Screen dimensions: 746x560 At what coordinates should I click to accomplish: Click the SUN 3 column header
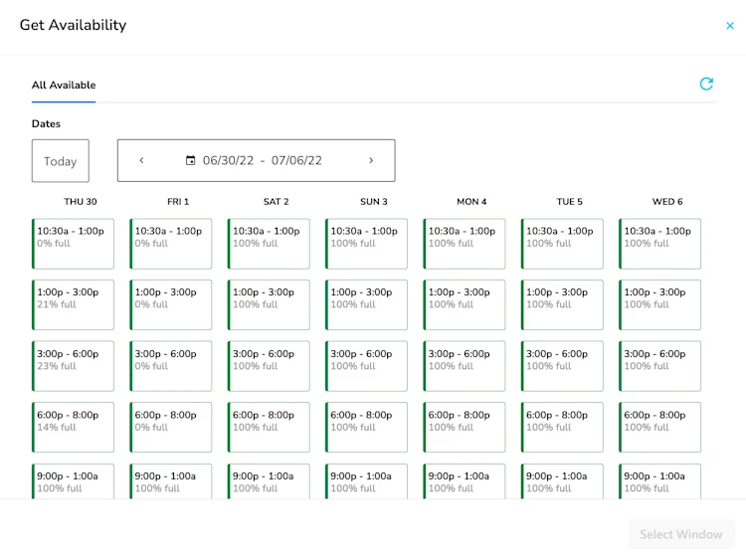[374, 202]
